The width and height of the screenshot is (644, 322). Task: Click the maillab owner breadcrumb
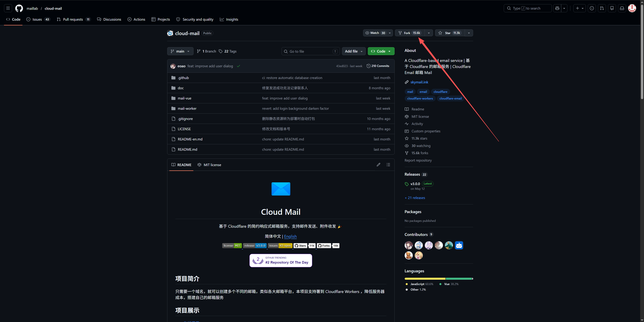(x=32, y=8)
